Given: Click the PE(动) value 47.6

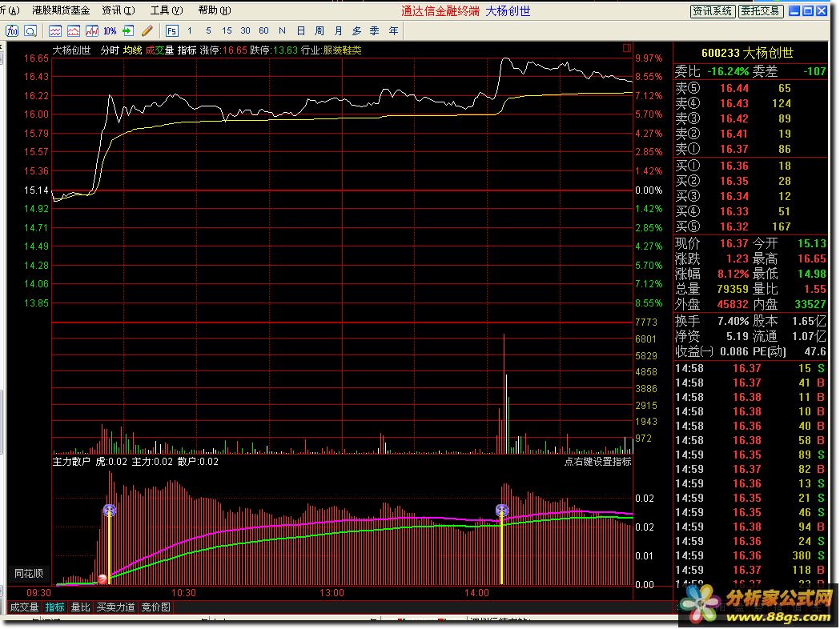Looking at the screenshot, I should point(815,351).
